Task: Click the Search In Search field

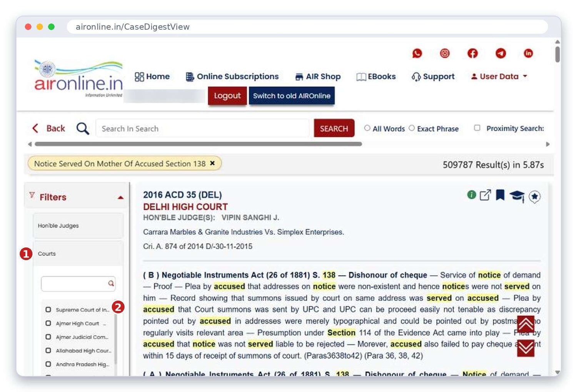Action: 202,128
